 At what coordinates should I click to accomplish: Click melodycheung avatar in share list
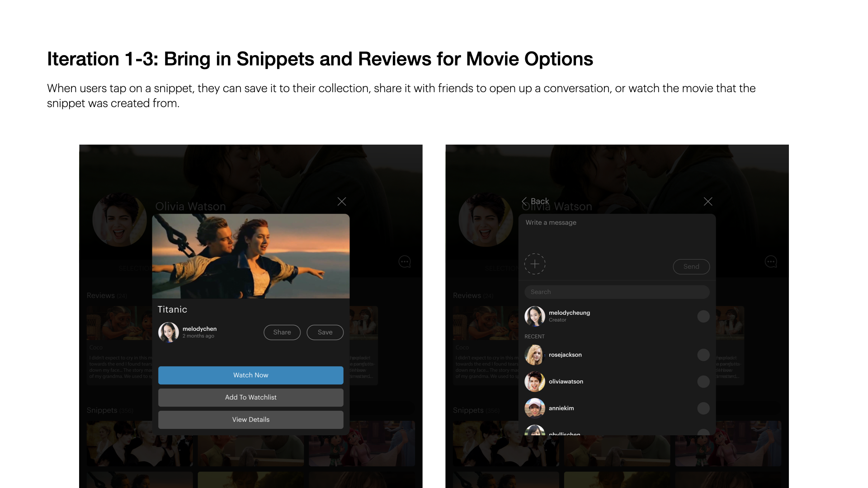coord(535,316)
